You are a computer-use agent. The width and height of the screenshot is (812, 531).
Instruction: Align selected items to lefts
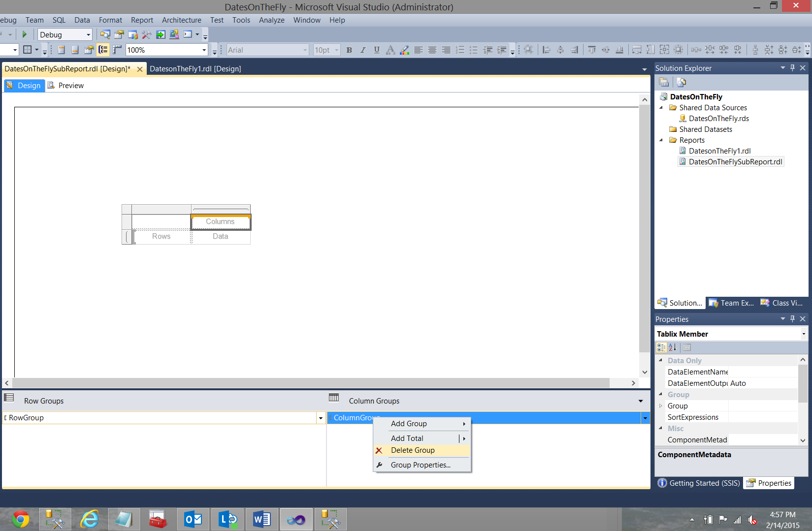546,50
